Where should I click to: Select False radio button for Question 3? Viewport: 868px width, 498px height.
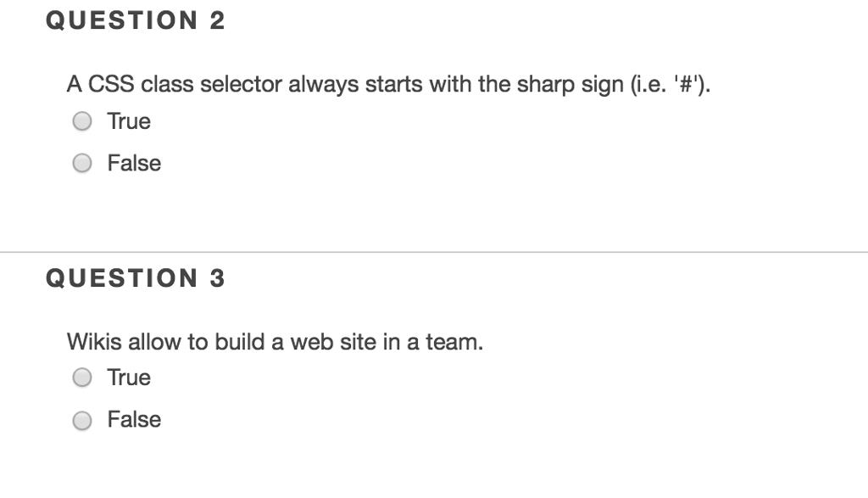coord(82,420)
